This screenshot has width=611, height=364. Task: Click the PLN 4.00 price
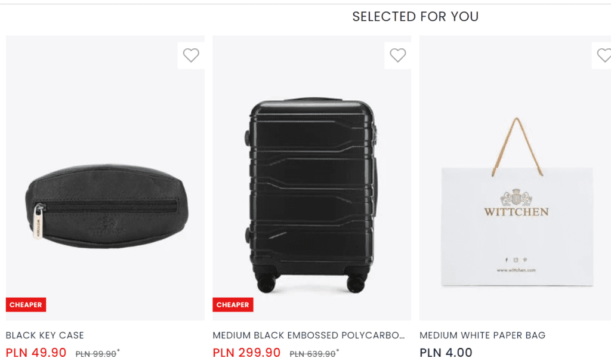446,353
